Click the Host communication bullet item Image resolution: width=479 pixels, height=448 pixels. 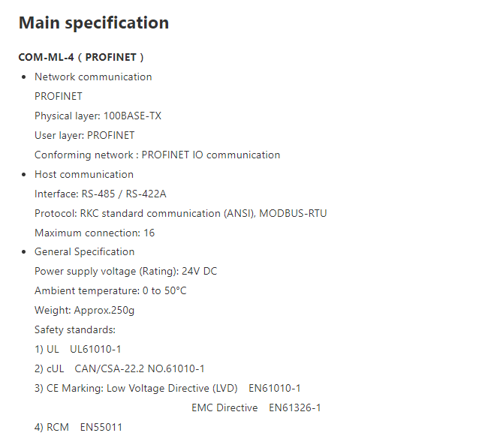[x=84, y=175]
